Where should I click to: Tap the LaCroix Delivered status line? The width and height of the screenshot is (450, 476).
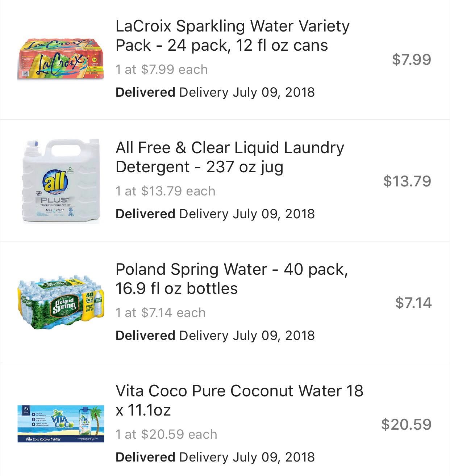tap(215, 92)
